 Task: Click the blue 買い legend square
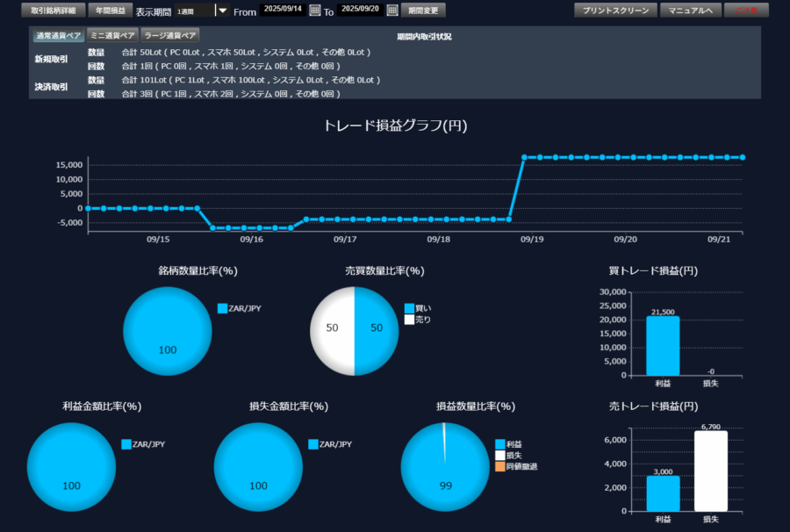[409, 308]
